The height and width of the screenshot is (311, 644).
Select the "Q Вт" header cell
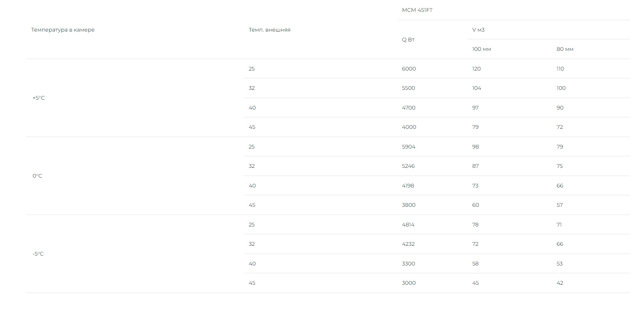[x=408, y=40]
